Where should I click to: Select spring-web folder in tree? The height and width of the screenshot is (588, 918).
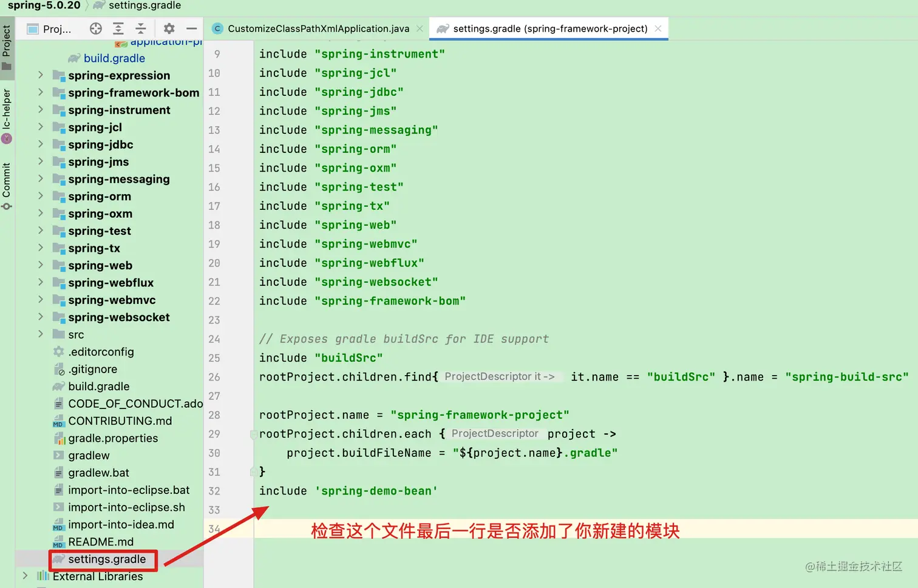pos(100,265)
